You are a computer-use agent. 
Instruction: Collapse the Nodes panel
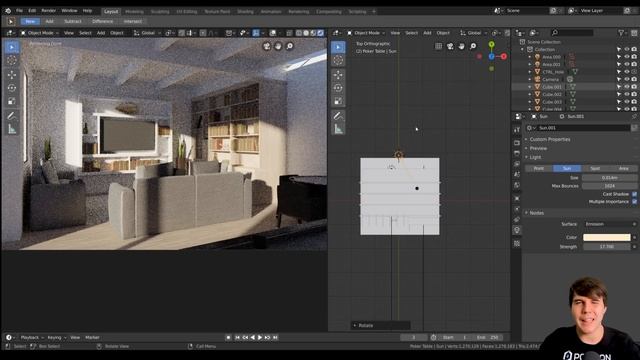pos(536,213)
